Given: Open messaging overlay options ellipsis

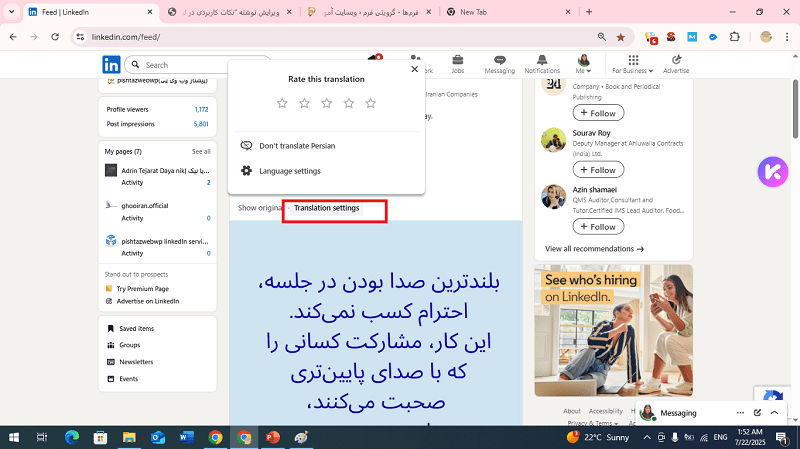Looking at the screenshot, I should point(740,413).
